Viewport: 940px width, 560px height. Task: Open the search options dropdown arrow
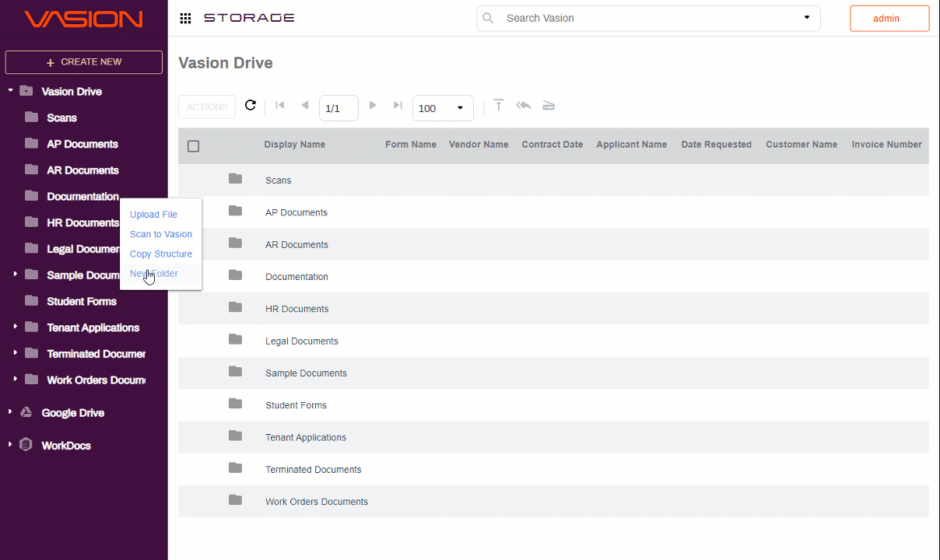pyautogui.click(x=806, y=17)
